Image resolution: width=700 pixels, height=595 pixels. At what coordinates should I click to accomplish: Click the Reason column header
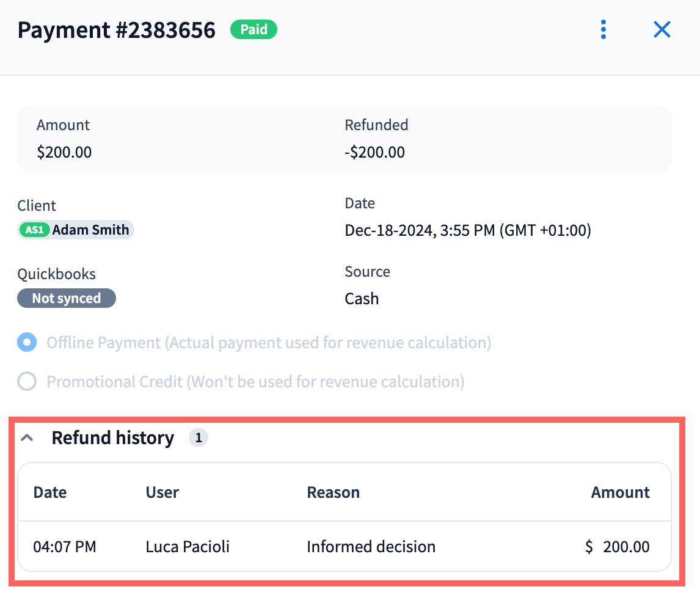(333, 492)
